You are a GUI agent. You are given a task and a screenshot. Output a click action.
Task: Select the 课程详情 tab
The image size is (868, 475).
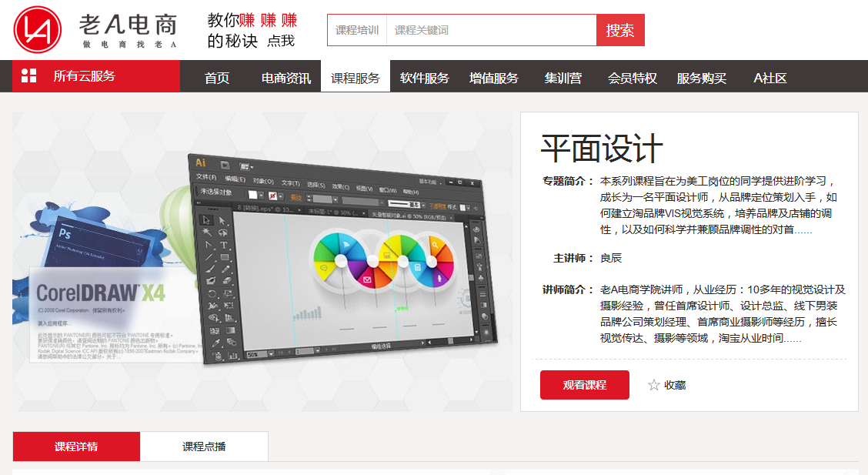[76, 447]
